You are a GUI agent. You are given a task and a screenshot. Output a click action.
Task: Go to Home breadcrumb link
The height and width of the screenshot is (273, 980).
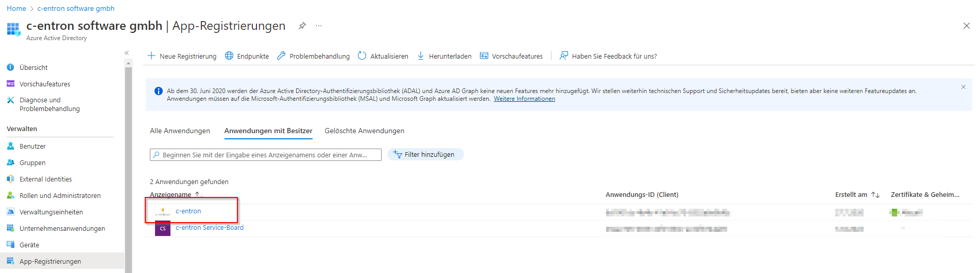[x=16, y=8]
